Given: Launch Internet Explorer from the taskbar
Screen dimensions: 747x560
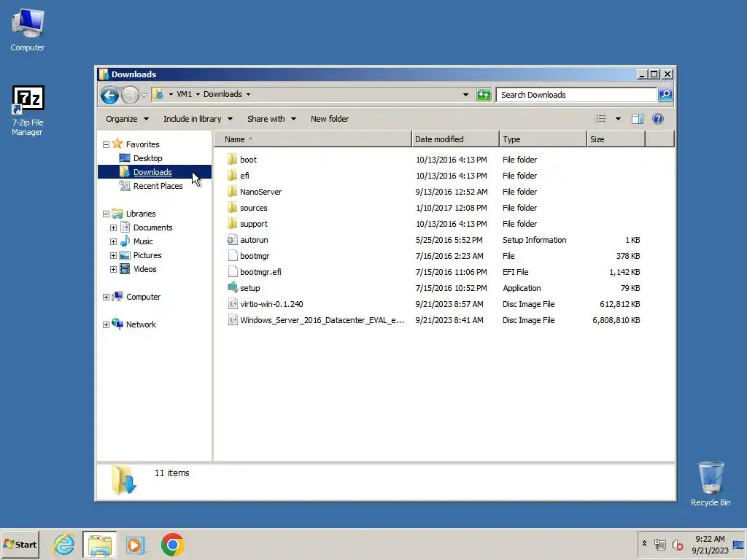Looking at the screenshot, I should point(64,544).
